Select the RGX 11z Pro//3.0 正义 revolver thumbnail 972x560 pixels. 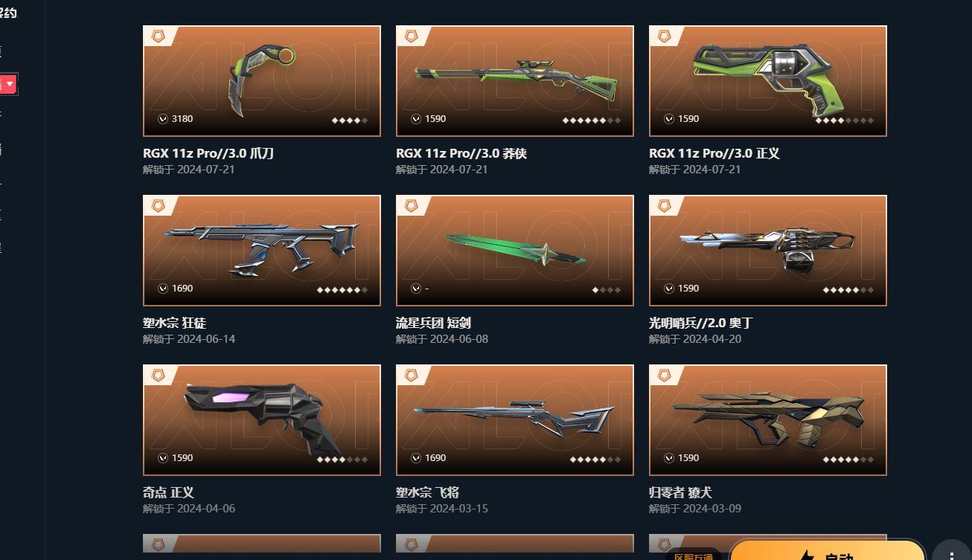[x=768, y=81]
